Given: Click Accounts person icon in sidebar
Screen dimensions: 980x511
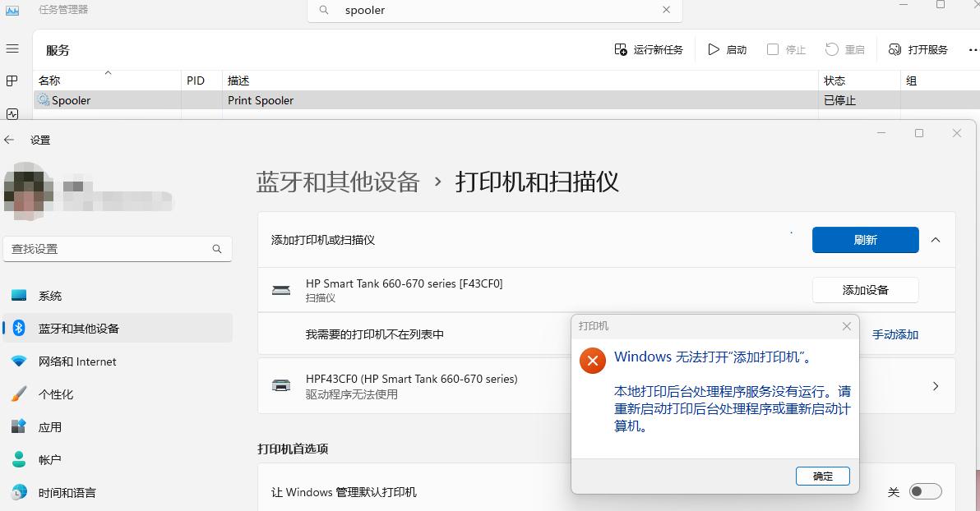Looking at the screenshot, I should [x=19, y=460].
